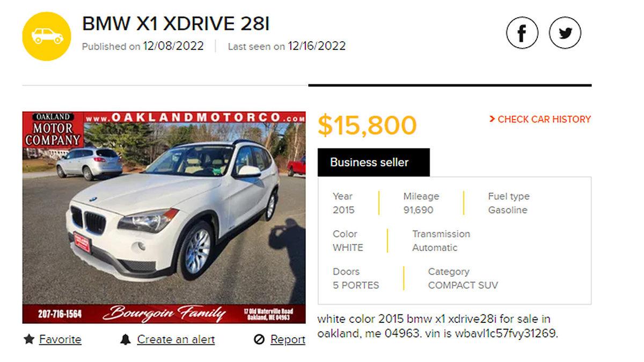
Task: Click the $15,800 price
Action: [x=367, y=125]
